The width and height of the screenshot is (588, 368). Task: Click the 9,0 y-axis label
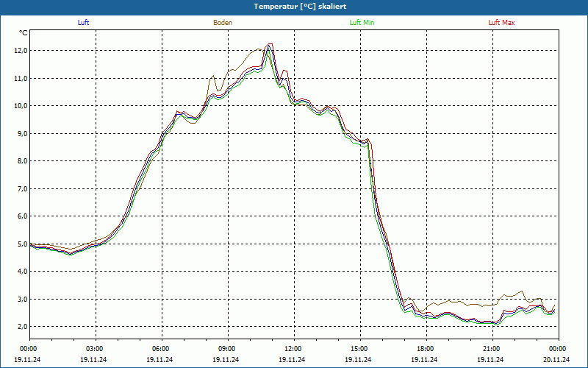pyautogui.click(x=23, y=134)
